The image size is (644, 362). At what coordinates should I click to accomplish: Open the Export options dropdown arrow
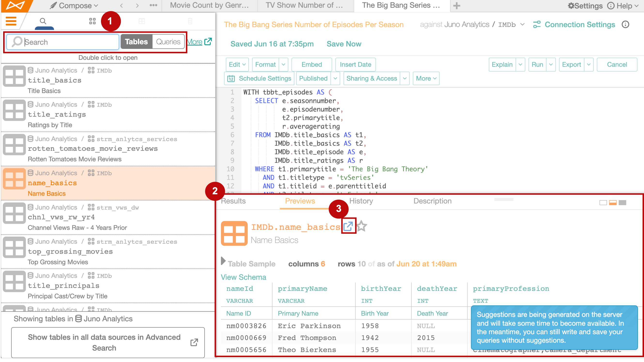(x=589, y=65)
